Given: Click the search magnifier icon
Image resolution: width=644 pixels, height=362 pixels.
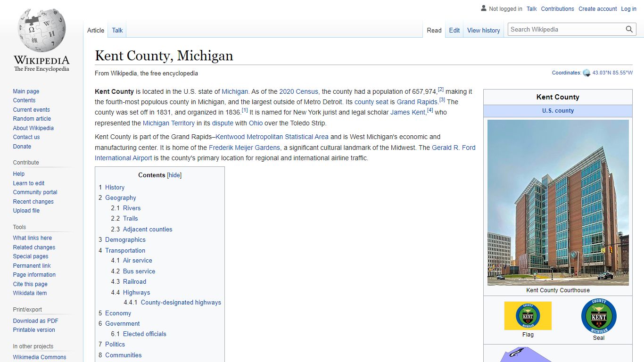Looking at the screenshot, I should pos(629,29).
